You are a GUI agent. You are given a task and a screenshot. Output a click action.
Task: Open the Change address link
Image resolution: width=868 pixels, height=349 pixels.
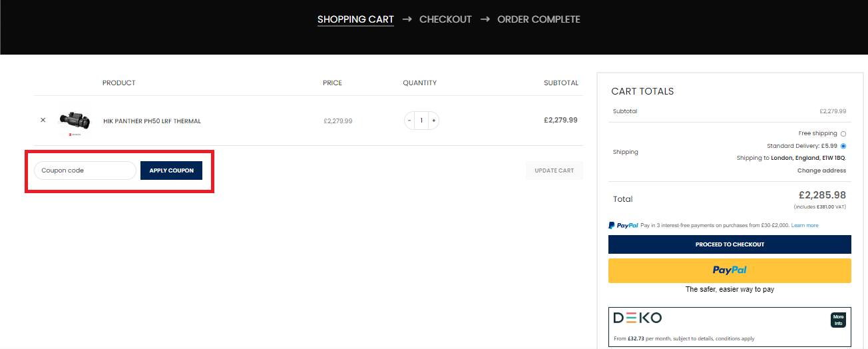[821, 171]
